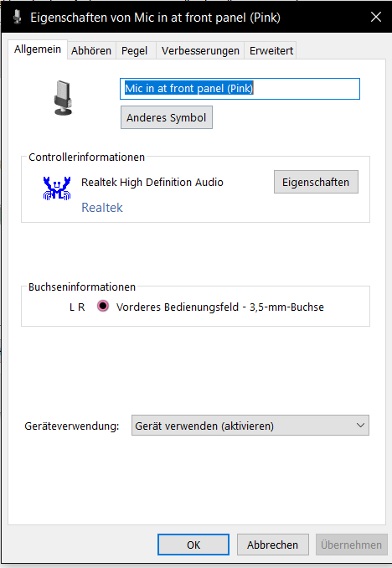Screen dimensions: 392x568
Task: Open controller Eigenschaften button
Action: coord(316,182)
